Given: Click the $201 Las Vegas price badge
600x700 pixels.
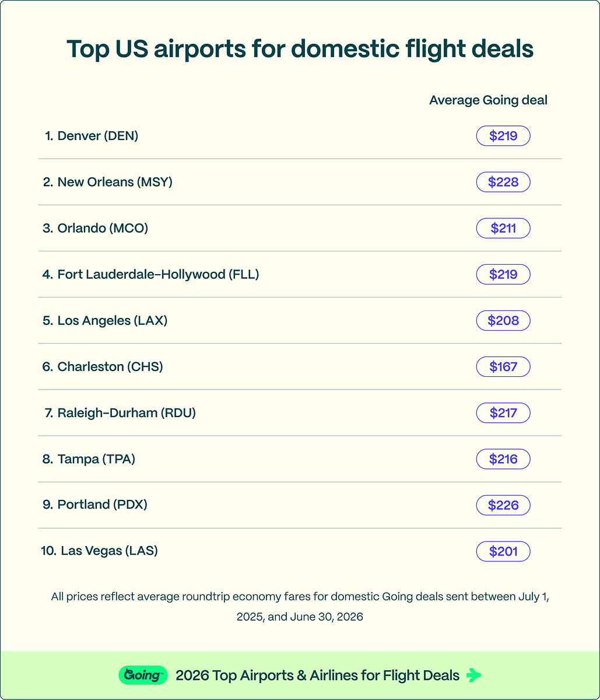Looking at the screenshot, I should point(503,551).
